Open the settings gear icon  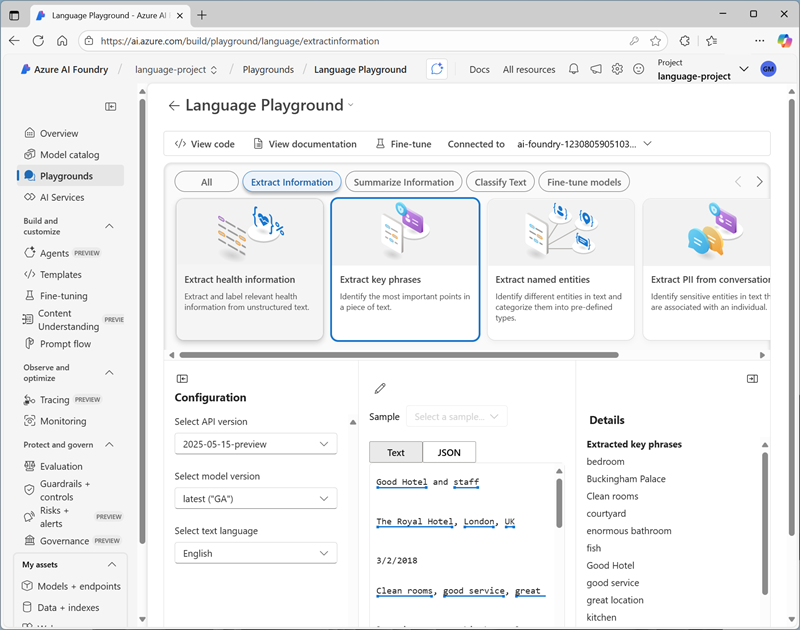pos(617,69)
